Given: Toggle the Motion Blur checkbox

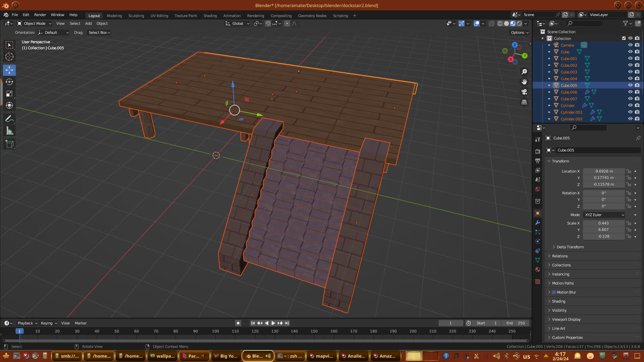Looking at the screenshot, I should pyautogui.click(x=554, y=292).
